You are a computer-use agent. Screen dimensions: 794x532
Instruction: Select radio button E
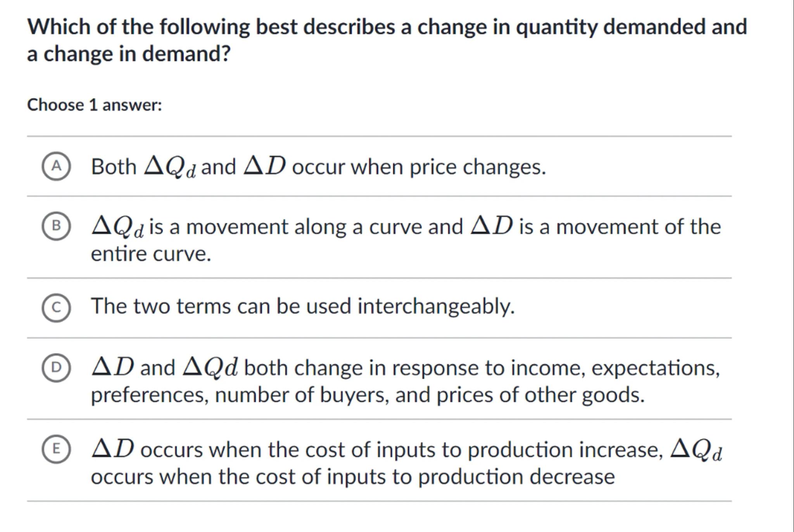coord(56,449)
